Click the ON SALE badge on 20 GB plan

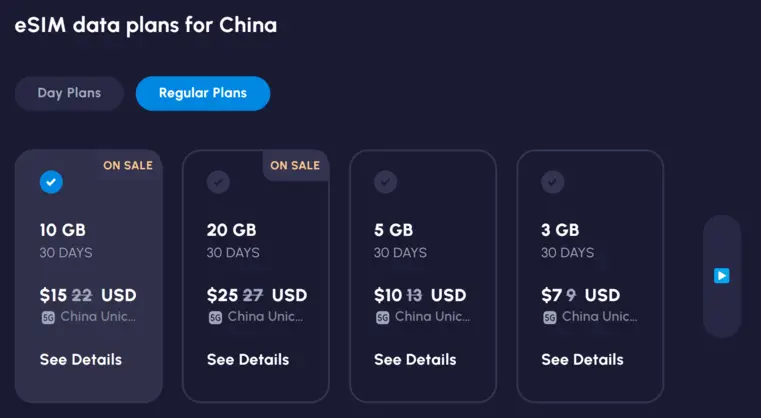pos(294,166)
